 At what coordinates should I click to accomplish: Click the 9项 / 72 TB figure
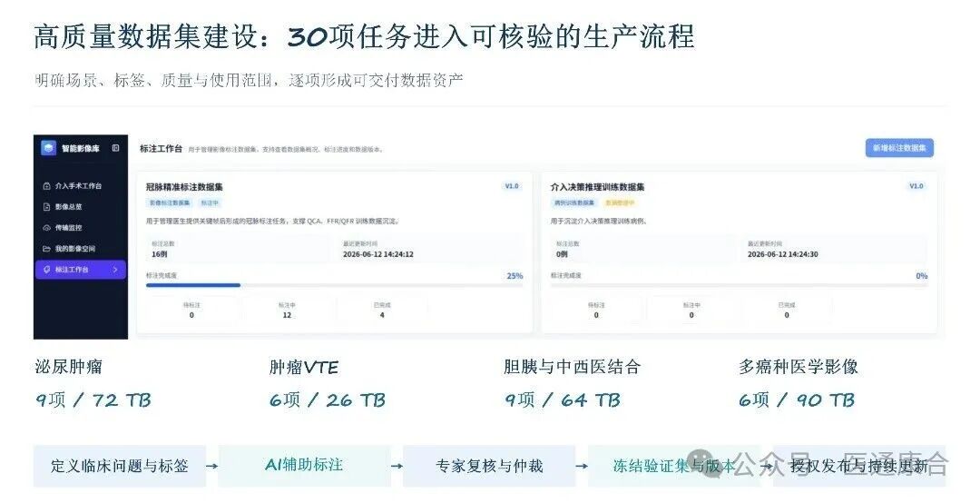[93, 400]
